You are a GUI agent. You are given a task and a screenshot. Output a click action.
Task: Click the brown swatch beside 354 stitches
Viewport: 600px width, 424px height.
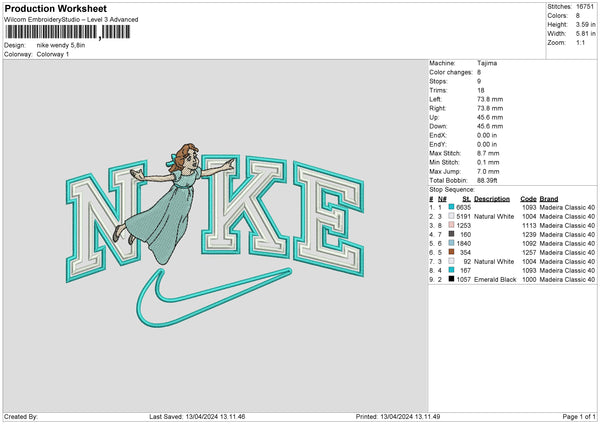click(x=452, y=251)
